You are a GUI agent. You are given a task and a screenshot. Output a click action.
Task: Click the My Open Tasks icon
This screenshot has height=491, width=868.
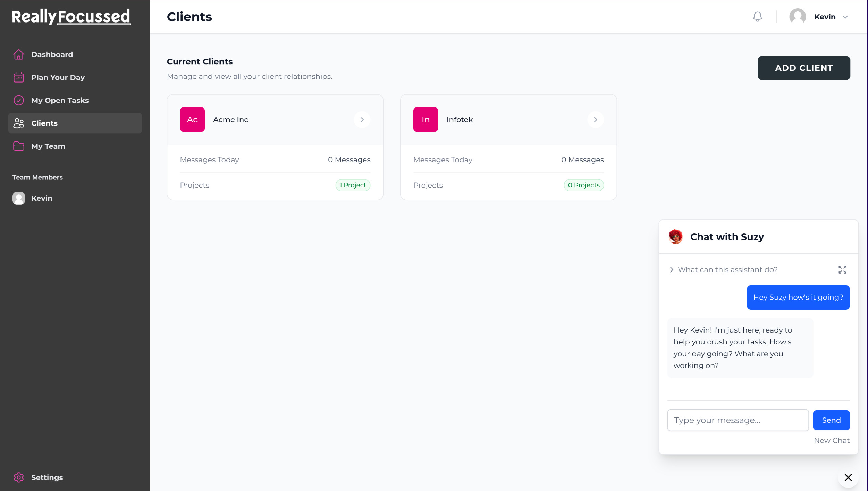click(x=18, y=100)
